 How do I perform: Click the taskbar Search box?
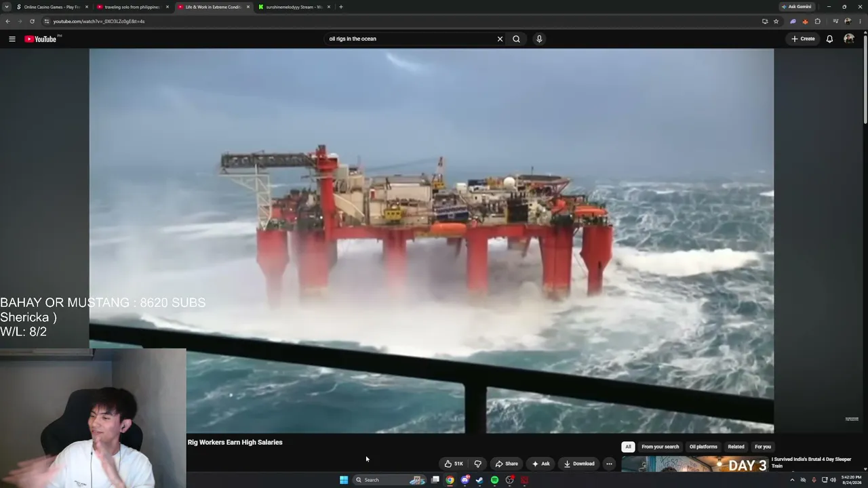click(389, 480)
